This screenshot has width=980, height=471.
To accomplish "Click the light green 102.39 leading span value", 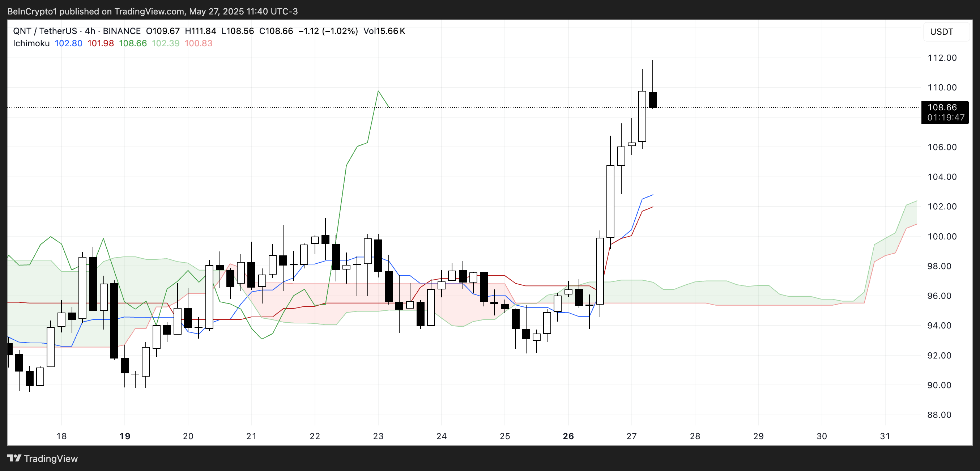I will 166,43.
